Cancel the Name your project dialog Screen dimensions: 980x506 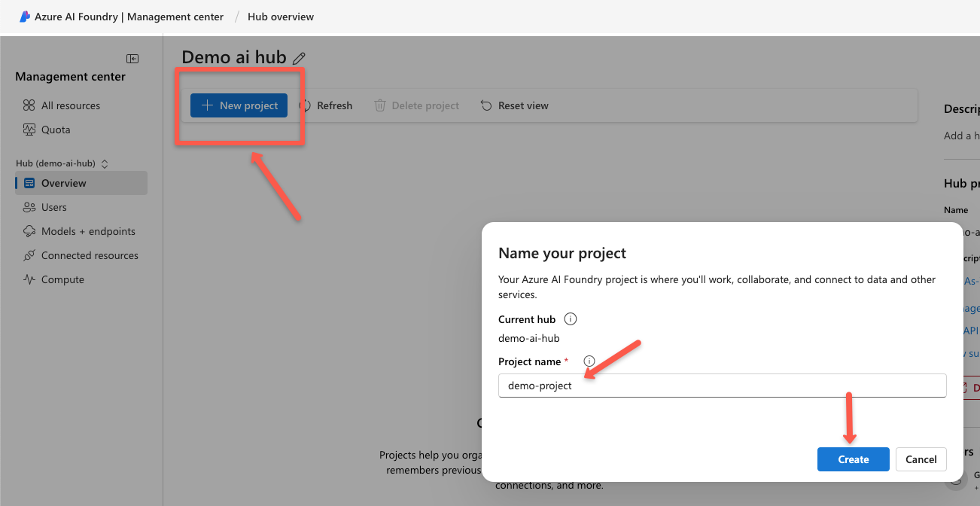(921, 459)
